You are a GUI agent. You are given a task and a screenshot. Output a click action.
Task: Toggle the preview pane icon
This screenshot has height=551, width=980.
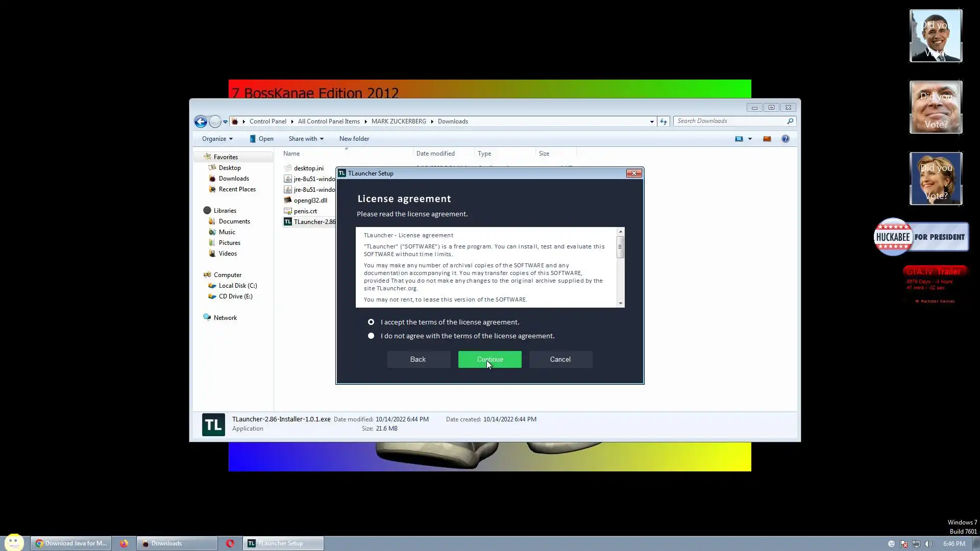tap(767, 139)
